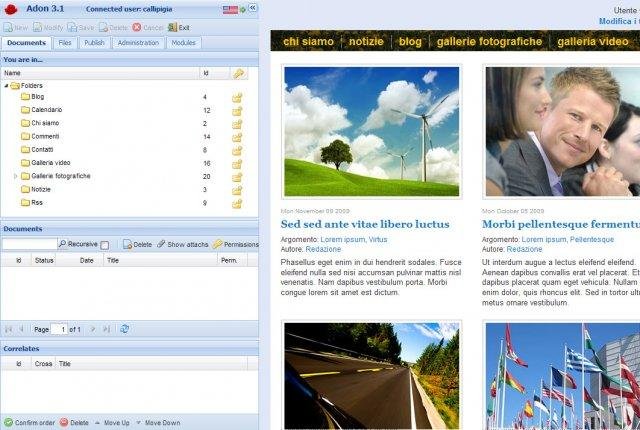Click Permissions in the Documents toolbar
The height and width of the screenshot is (430, 640).
(236, 244)
